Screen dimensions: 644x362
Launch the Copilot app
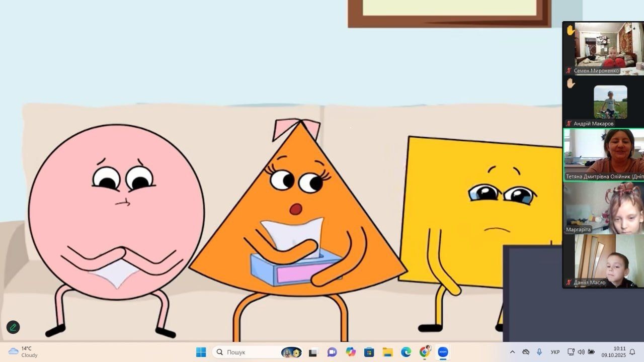pos(351,352)
